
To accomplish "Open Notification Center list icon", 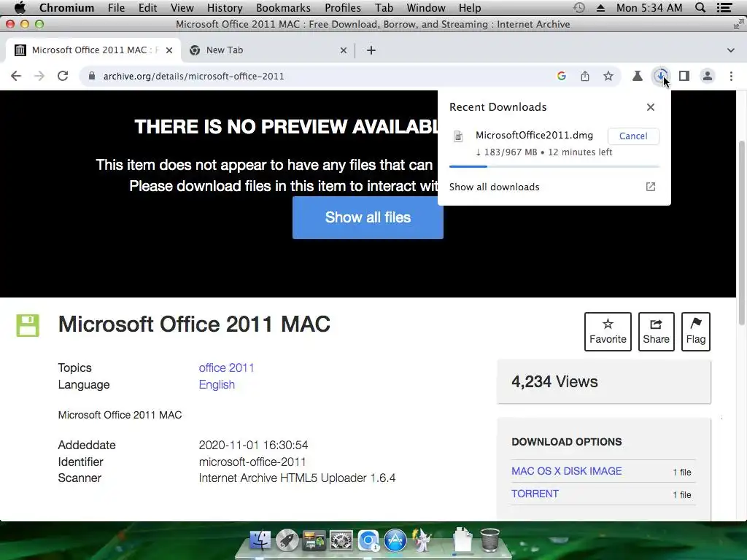I will pos(724,7).
